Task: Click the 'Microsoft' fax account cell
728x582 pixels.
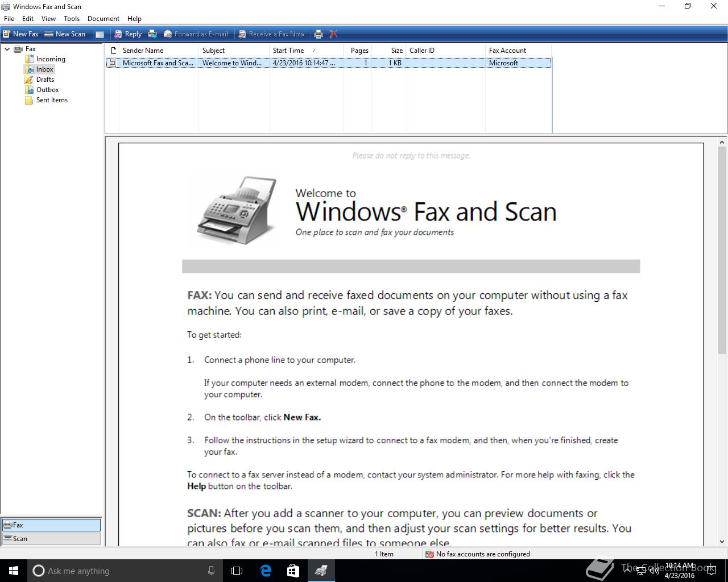Action: [x=503, y=63]
